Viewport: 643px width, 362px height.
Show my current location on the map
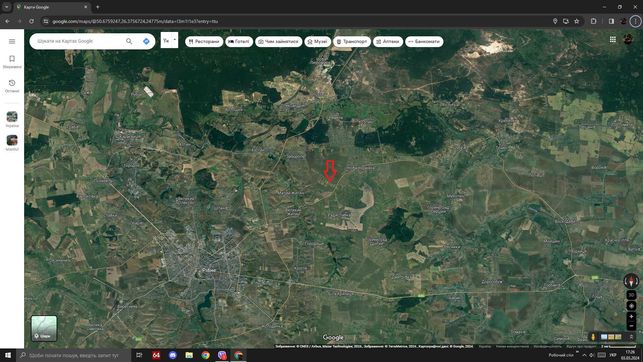(x=631, y=306)
